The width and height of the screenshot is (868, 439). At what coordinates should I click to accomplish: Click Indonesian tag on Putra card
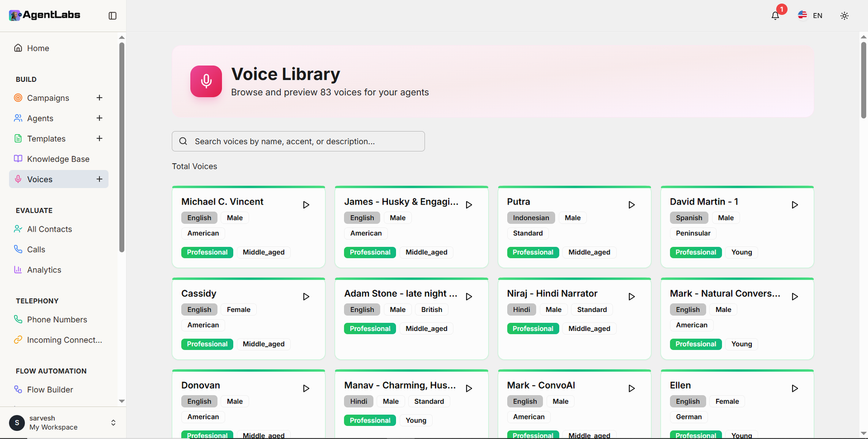pos(531,218)
